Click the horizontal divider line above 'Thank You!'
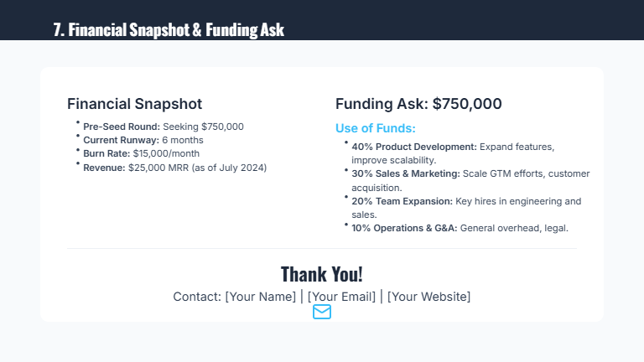 (322, 249)
